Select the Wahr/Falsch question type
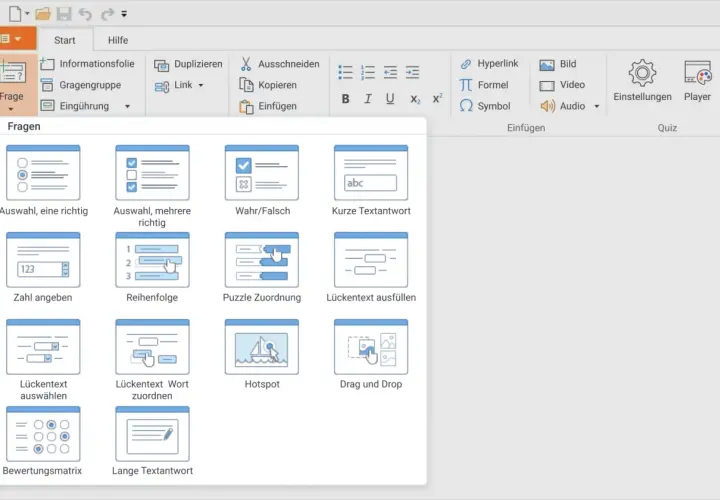 pyautogui.click(x=262, y=180)
